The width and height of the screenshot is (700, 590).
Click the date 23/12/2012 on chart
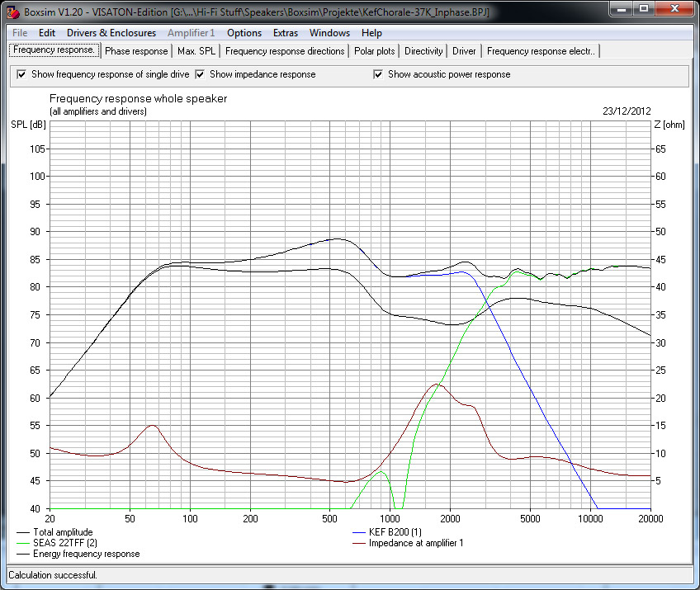tap(627, 111)
